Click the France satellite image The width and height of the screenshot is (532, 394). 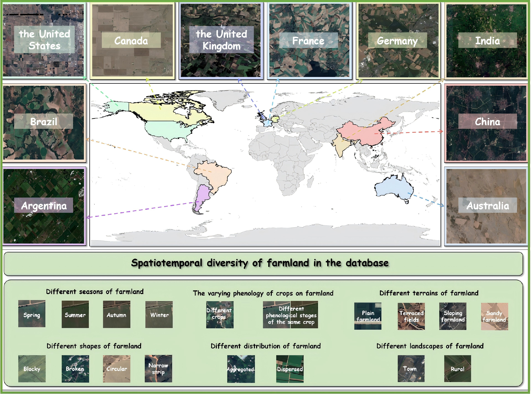309,41
